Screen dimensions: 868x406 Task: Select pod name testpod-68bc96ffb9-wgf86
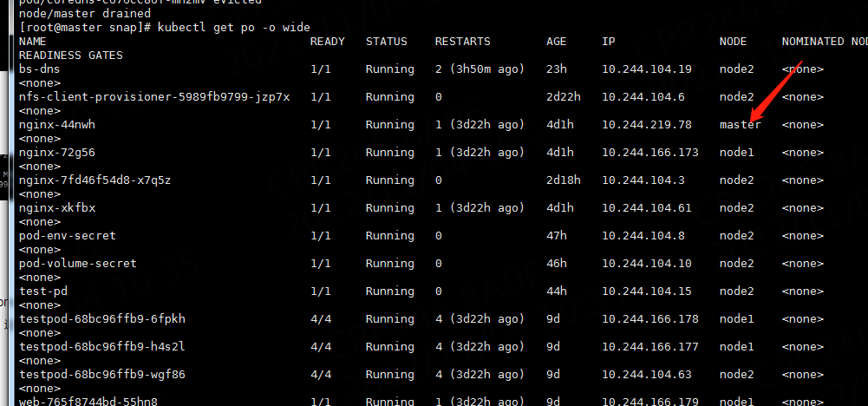(x=101, y=375)
